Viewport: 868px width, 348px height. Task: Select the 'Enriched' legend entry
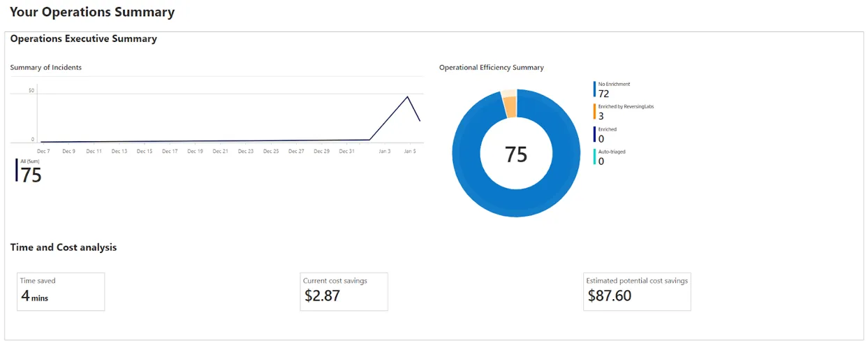(605, 135)
